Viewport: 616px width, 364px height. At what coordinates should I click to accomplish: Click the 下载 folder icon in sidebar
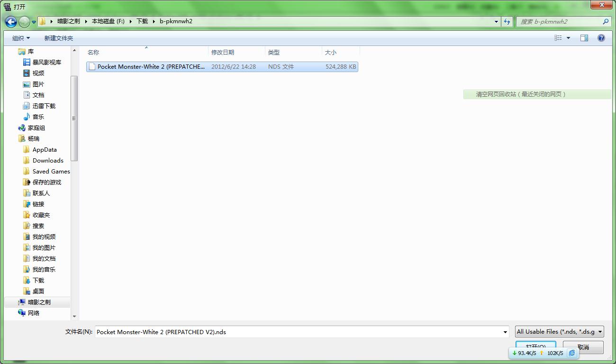[27, 280]
